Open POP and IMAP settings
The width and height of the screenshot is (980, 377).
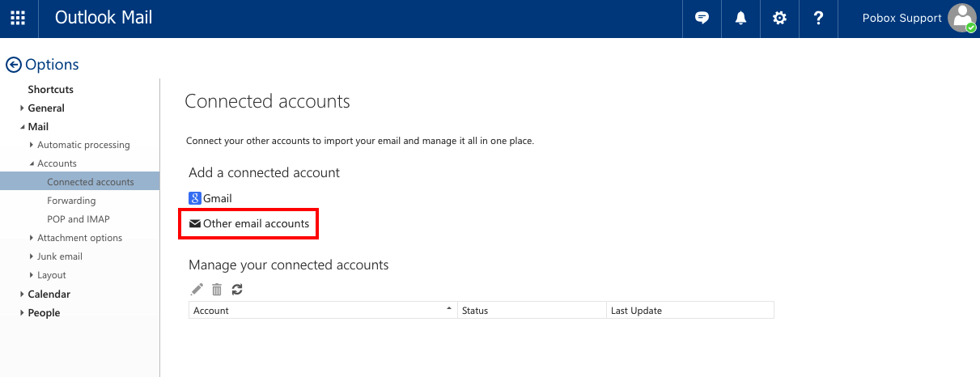pyautogui.click(x=78, y=219)
